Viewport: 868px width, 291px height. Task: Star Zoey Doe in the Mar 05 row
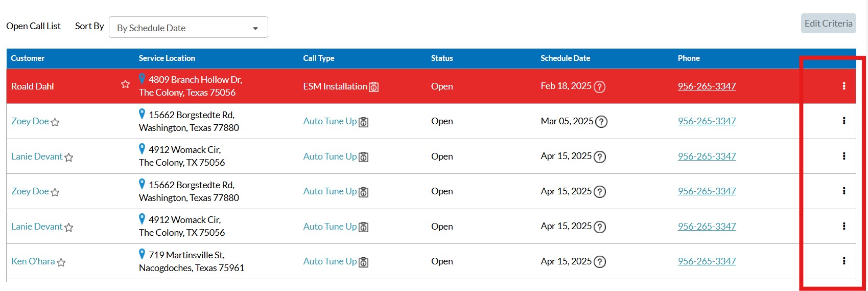pos(55,122)
